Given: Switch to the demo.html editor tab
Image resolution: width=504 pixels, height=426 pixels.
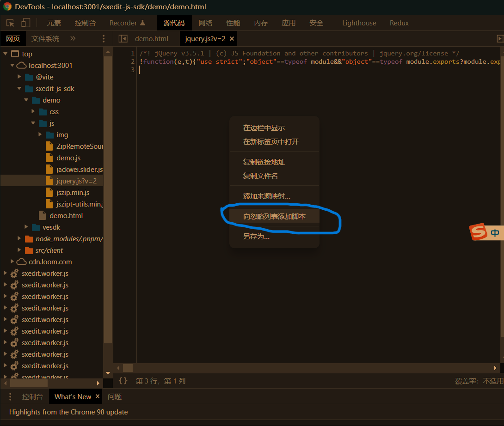Looking at the screenshot, I should click(152, 39).
